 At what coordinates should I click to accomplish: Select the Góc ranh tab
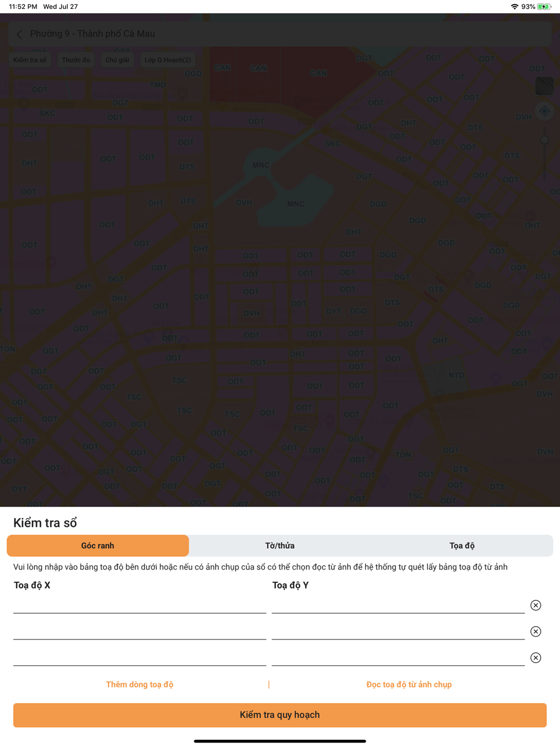[97, 545]
